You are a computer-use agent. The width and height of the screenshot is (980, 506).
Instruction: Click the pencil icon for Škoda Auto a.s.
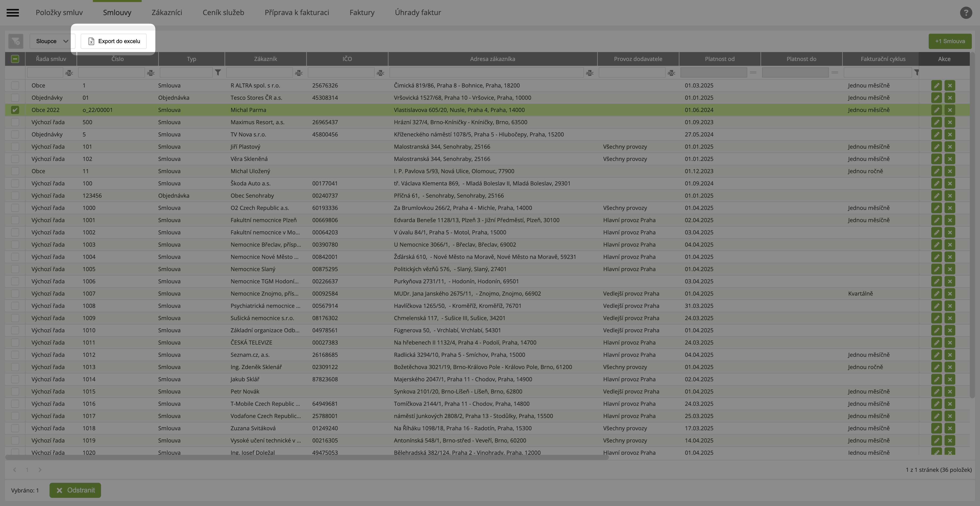(x=936, y=183)
